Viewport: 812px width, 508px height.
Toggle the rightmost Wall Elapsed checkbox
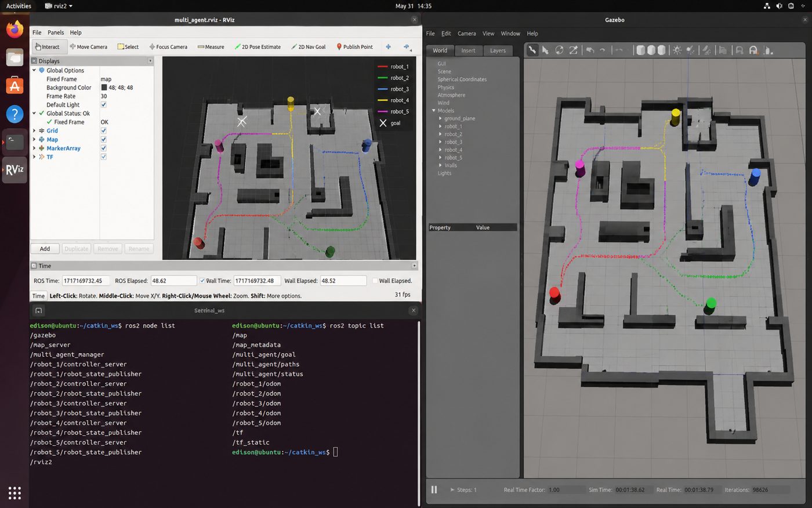tap(375, 281)
